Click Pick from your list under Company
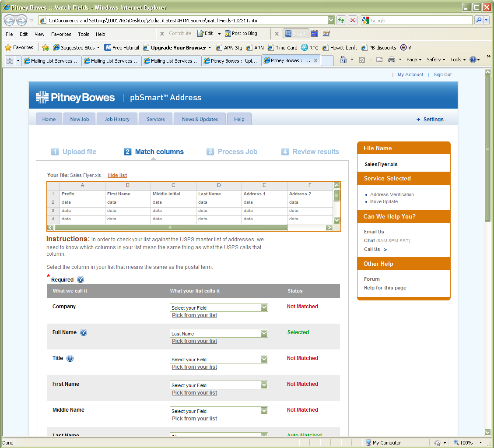 click(x=194, y=315)
